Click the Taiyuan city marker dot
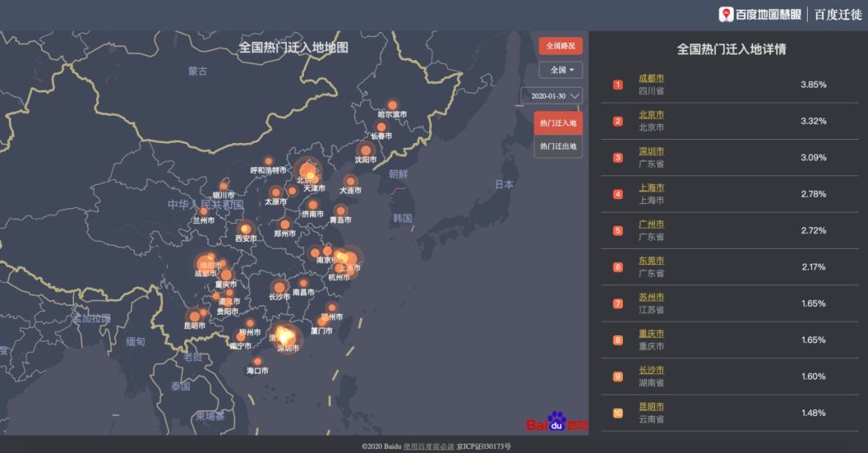Image resolution: width=868 pixels, height=453 pixels. (x=276, y=193)
